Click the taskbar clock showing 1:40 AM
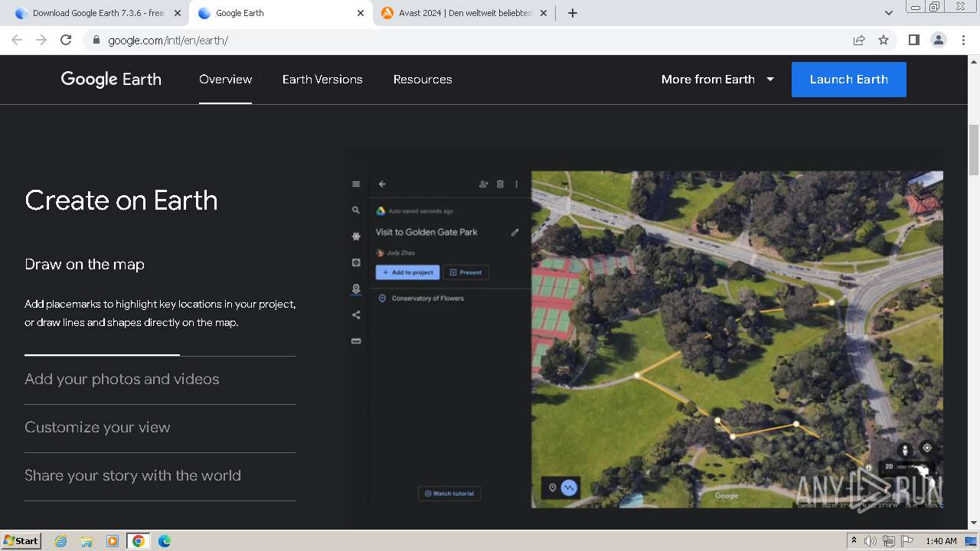The image size is (980, 551). click(x=941, y=541)
